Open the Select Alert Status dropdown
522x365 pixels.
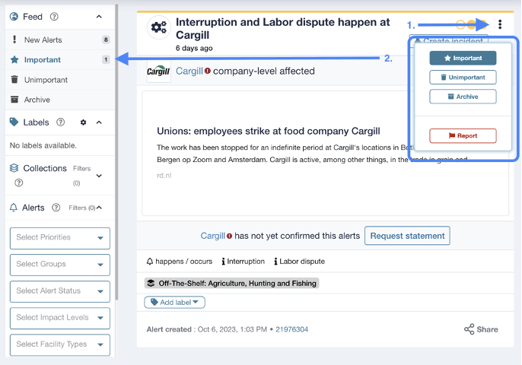coord(60,291)
